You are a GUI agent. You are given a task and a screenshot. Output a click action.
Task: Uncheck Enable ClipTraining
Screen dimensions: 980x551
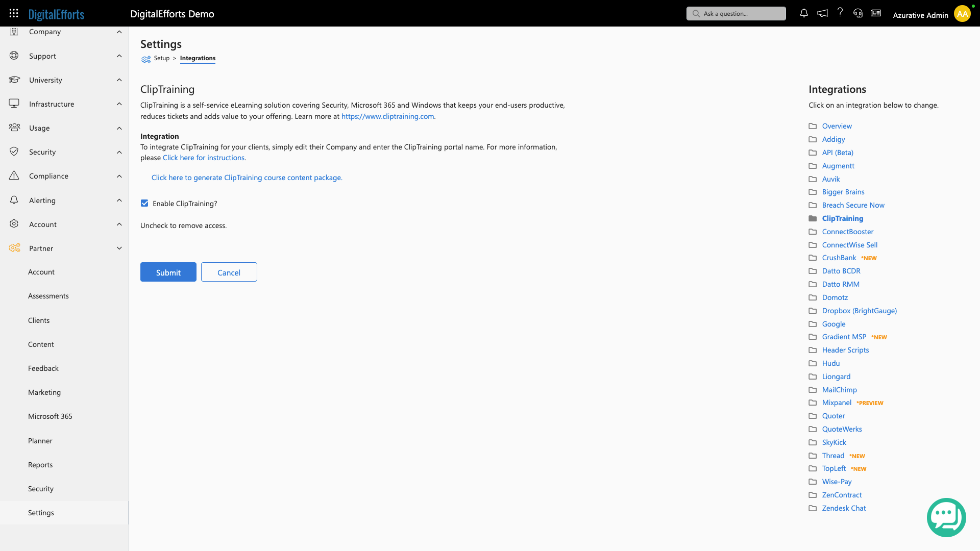144,203
